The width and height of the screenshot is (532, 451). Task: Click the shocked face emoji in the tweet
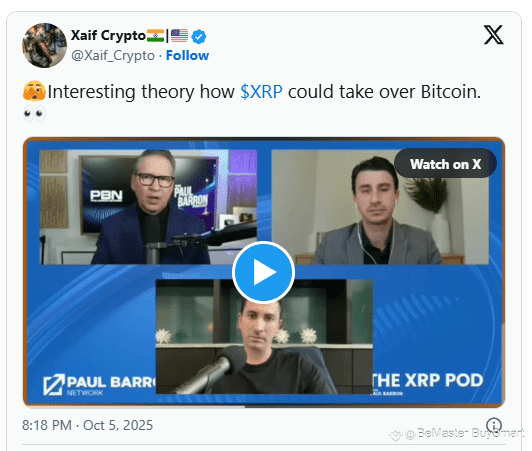pyautogui.click(x=34, y=91)
